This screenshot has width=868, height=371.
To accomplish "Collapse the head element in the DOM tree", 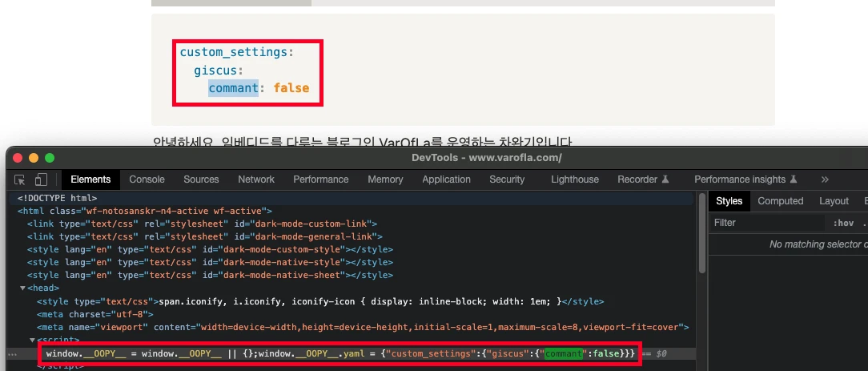I will pos(23,288).
